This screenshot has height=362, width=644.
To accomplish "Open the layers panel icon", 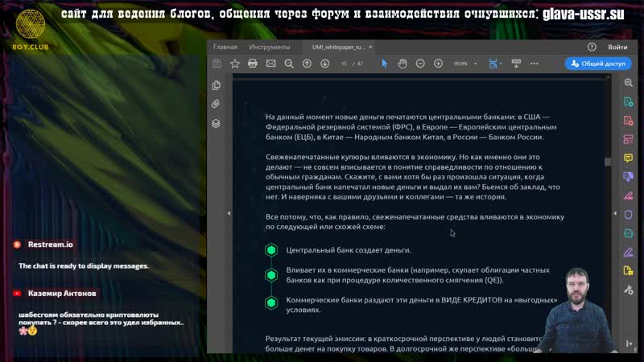I will pyautogui.click(x=216, y=124).
